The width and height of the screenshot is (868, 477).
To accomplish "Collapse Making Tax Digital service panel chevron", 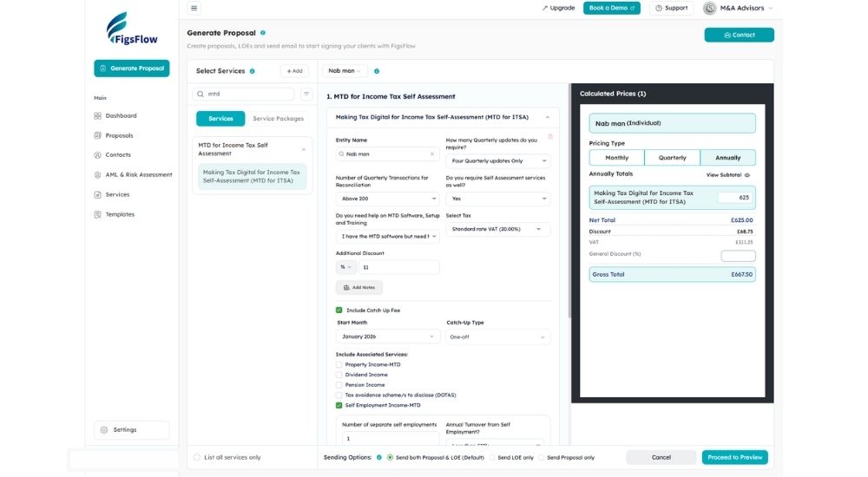I will (548, 117).
